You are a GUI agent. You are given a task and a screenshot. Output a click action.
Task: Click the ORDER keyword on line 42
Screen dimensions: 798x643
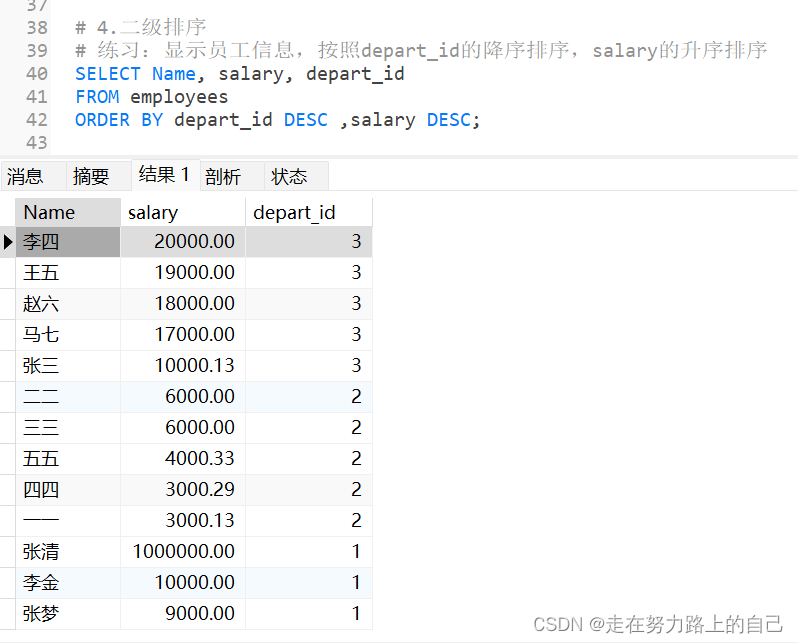tap(102, 120)
